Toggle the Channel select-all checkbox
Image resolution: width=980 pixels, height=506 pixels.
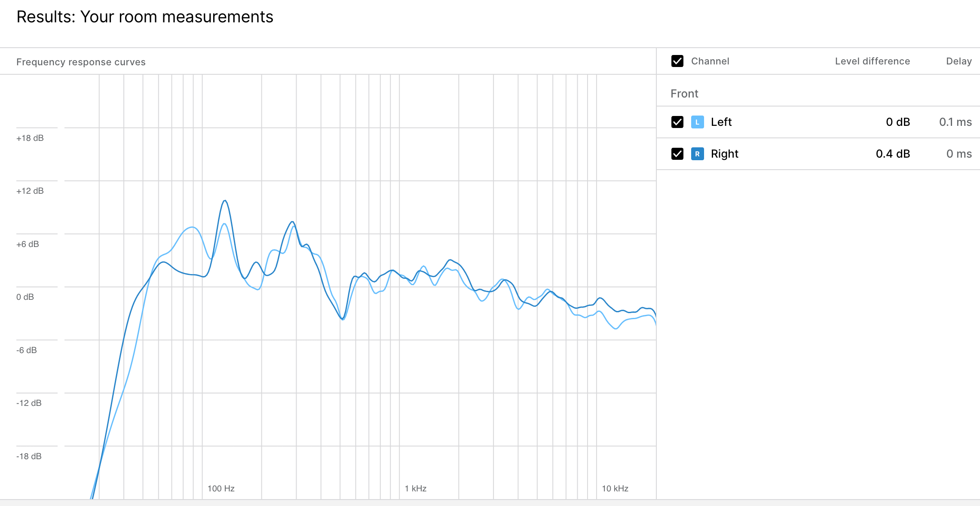(x=677, y=61)
